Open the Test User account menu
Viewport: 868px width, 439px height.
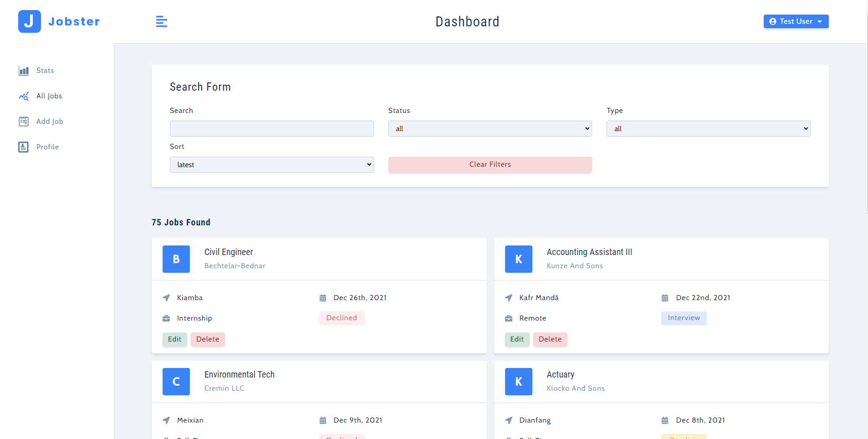point(796,21)
